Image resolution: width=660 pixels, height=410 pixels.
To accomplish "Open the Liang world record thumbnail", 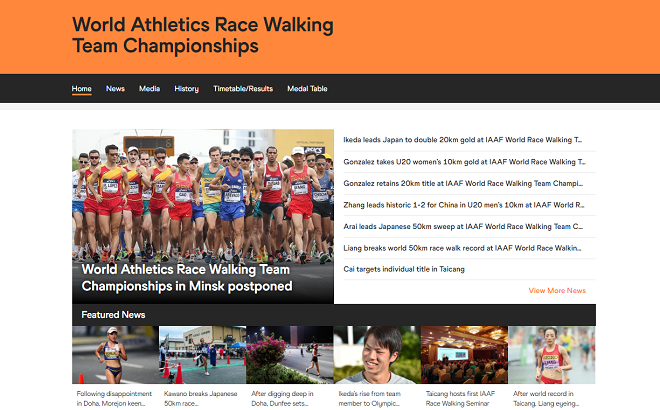I will pyautogui.click(x=552, y=355).
